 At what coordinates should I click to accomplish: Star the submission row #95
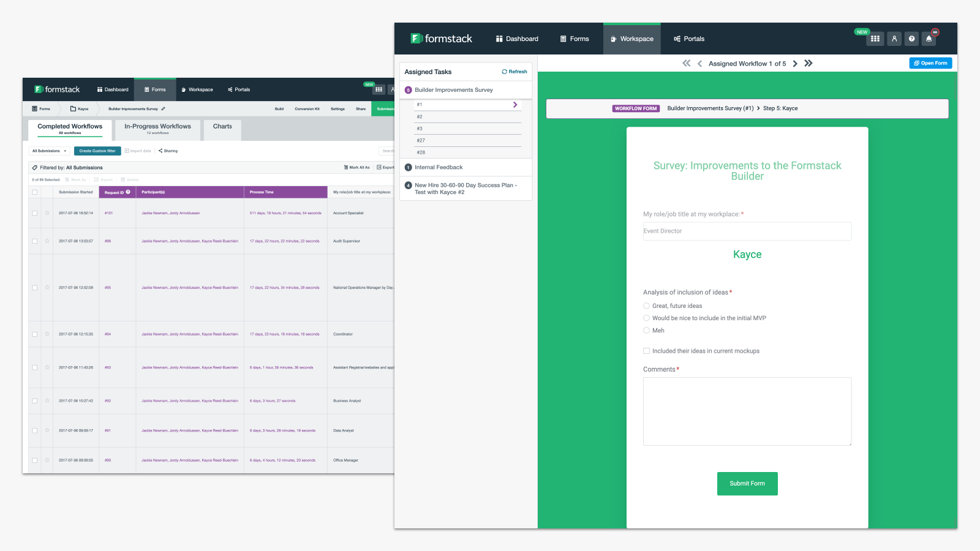click(47, 288)
